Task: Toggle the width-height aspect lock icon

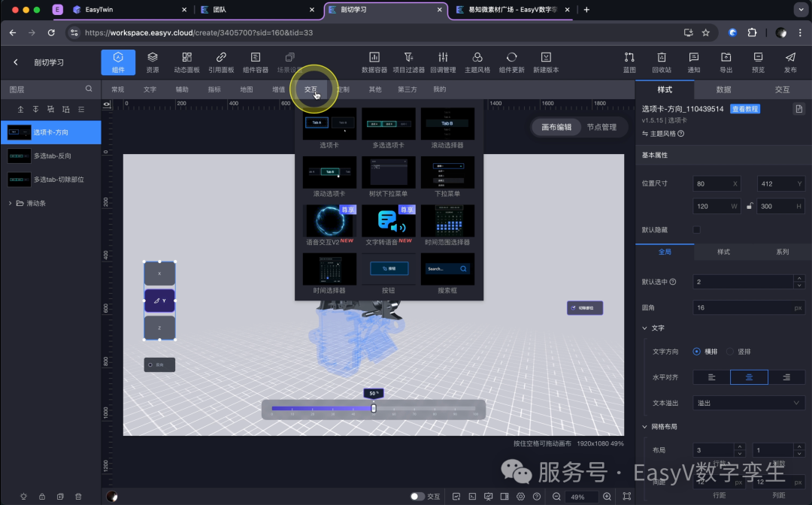Action: [x=750, y=206]
